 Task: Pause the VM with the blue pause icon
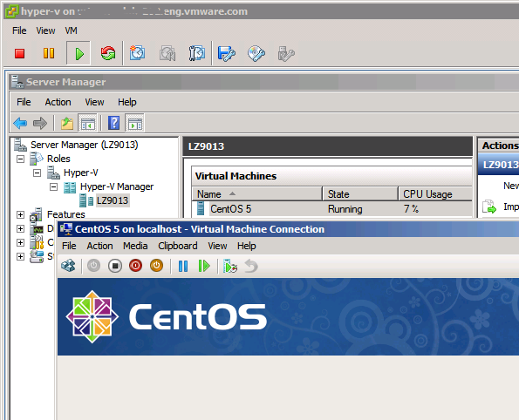coord(183,266)
